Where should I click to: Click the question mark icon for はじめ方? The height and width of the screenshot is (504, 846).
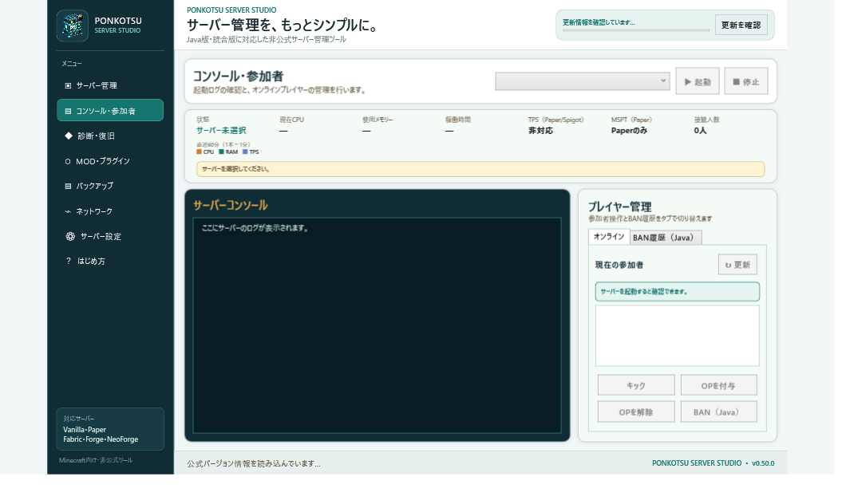[69, 261]
